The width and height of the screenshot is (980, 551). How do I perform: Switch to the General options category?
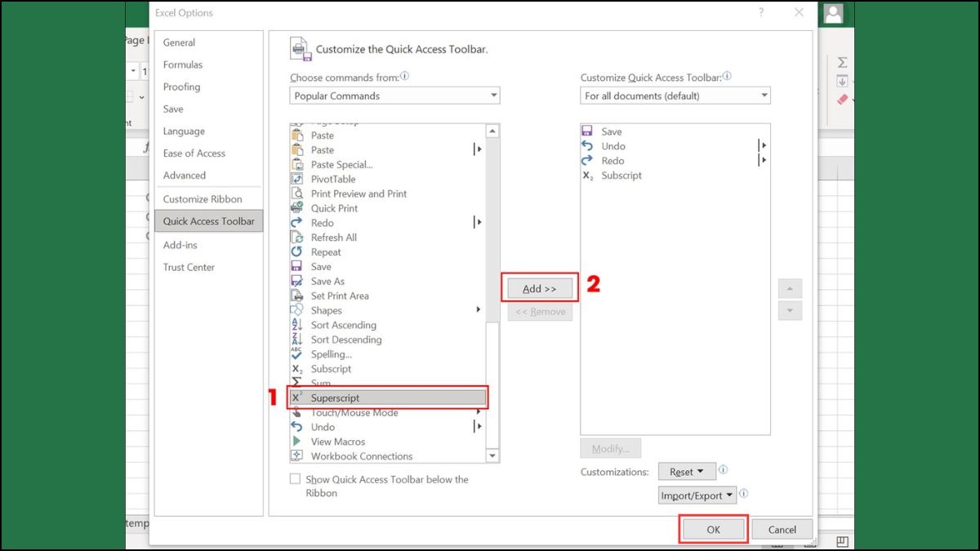[x=209, y=42]
